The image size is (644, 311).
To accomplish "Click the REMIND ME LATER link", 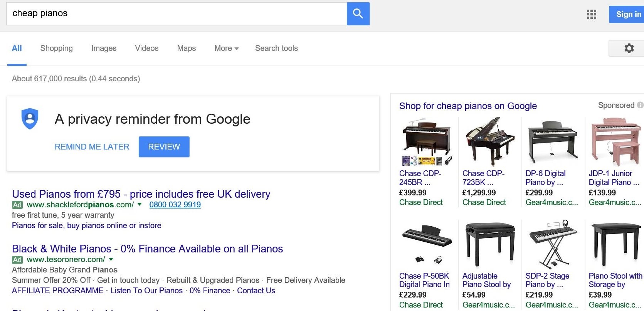I will coord(92,147).
